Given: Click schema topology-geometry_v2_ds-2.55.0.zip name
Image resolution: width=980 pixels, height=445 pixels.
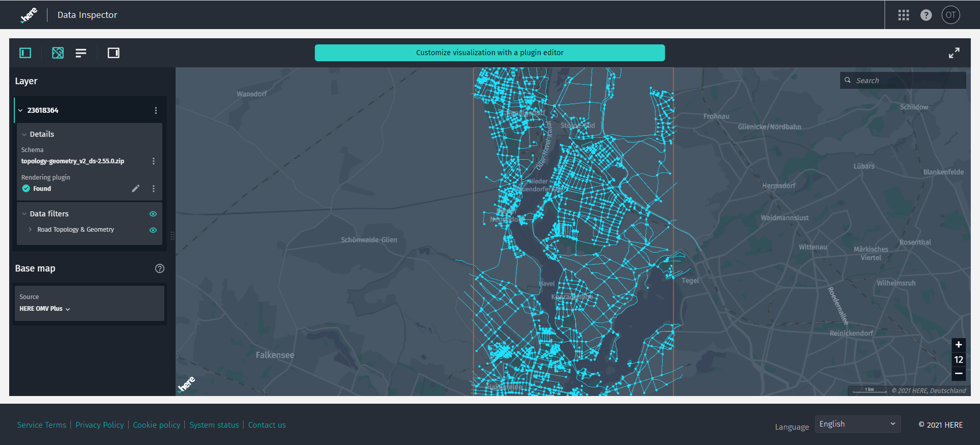Looking at the screenshot, I should 72,161.
